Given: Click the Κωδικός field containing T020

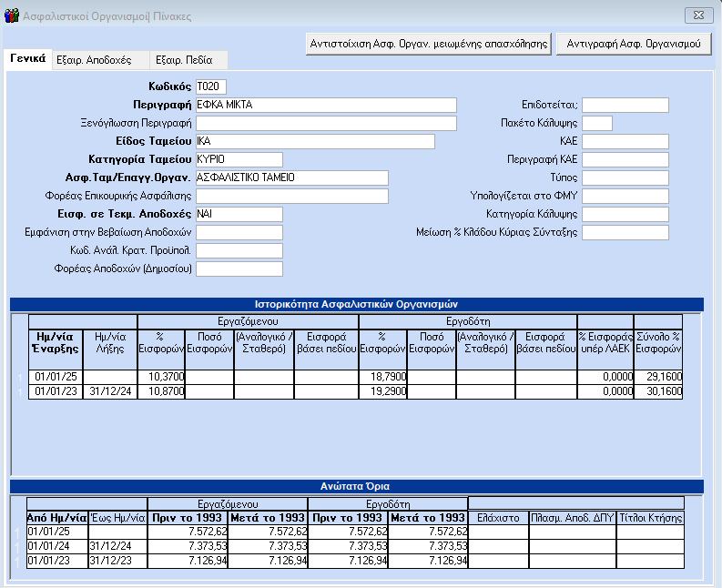Looking at the screenshot, I should pos(210,86).
